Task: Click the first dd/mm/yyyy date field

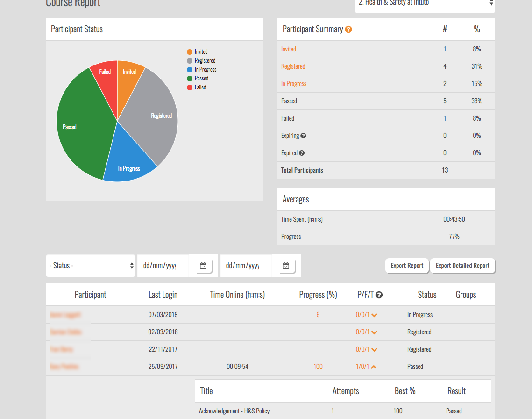Action: [163, 266]
